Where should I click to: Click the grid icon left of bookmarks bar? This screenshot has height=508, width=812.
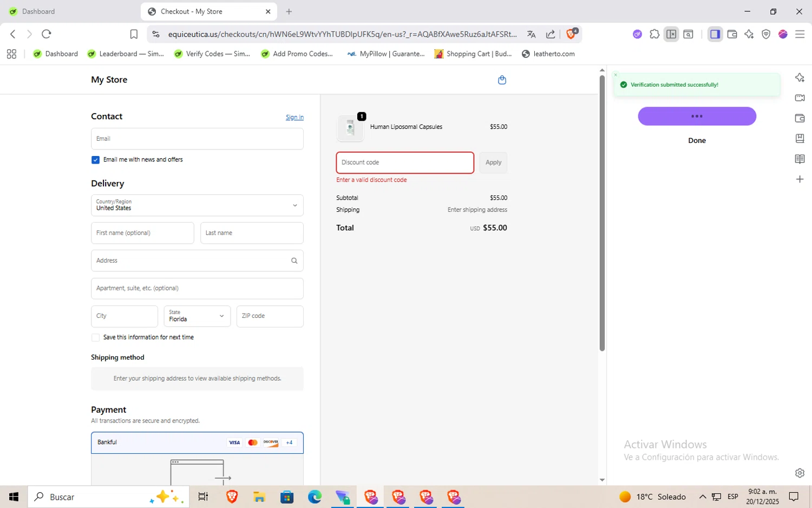coord(11,54)
